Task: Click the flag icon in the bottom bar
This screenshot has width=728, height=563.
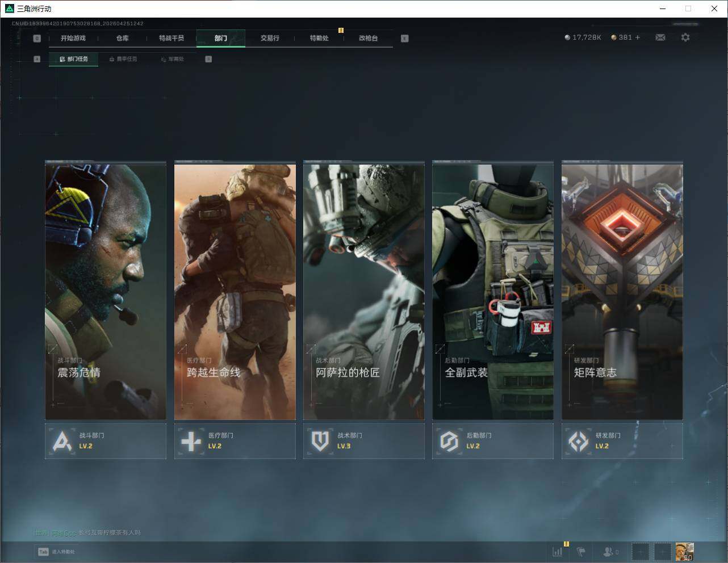Action: point(581,552)
